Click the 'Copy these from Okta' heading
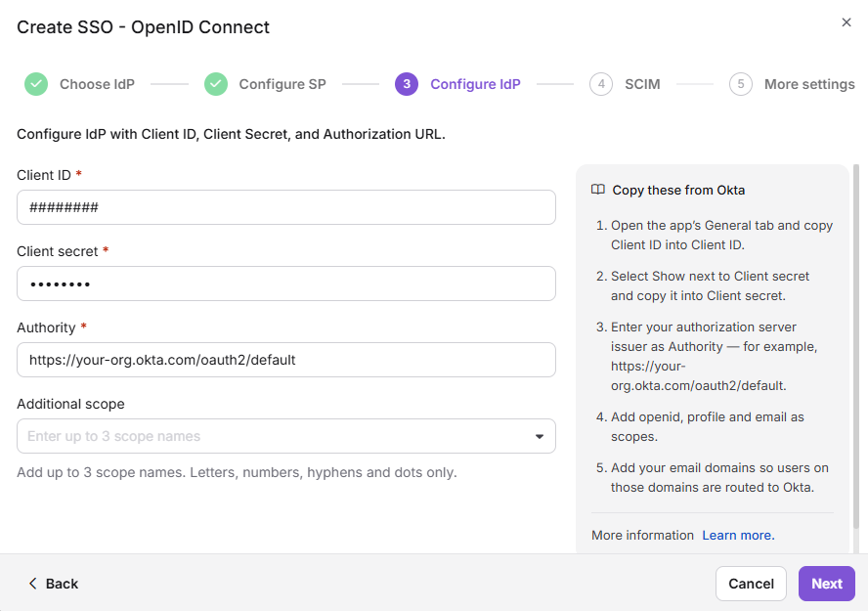868x611 pixels. coord(678,190)
